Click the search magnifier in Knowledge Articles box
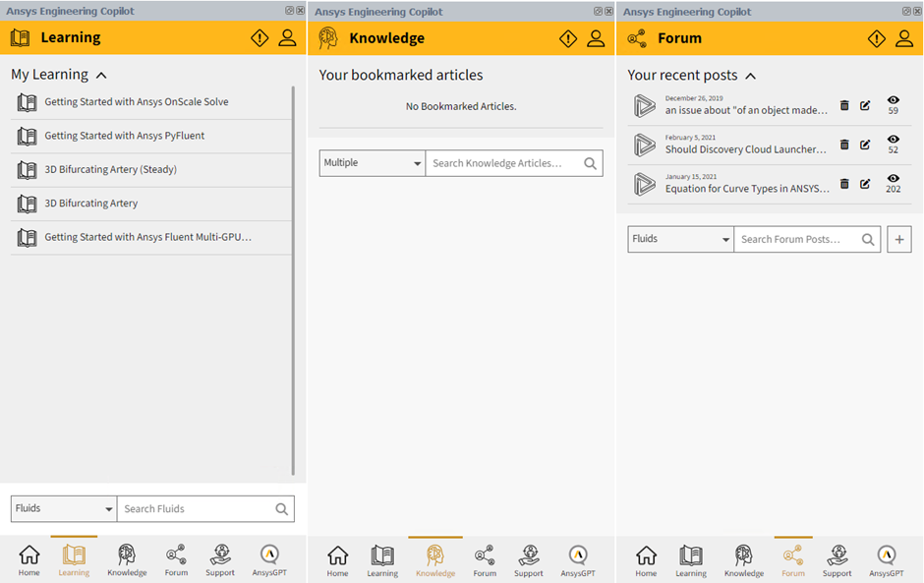Image resolution: width=924 pixels, height=583 pixels. pyautogui.click(x=590, y=163)
